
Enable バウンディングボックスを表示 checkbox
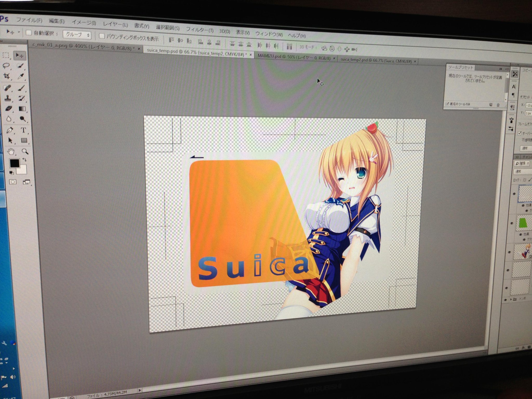pos(102,36)
